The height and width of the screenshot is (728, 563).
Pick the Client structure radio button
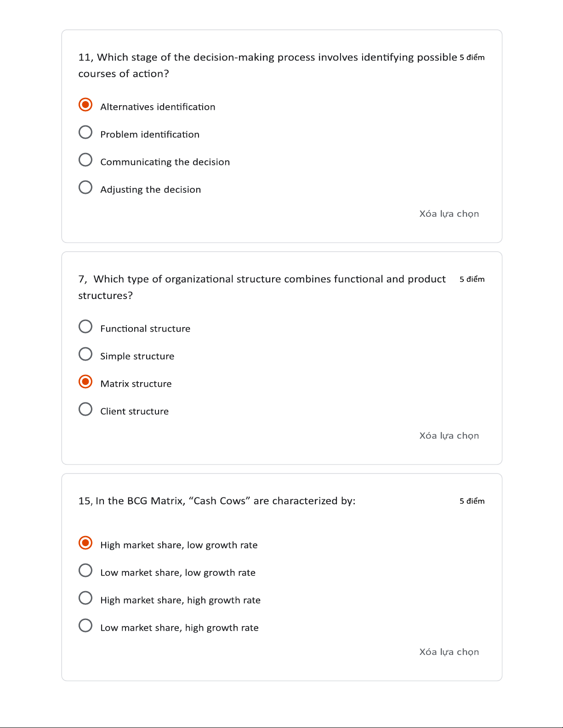tap(85, 409)
